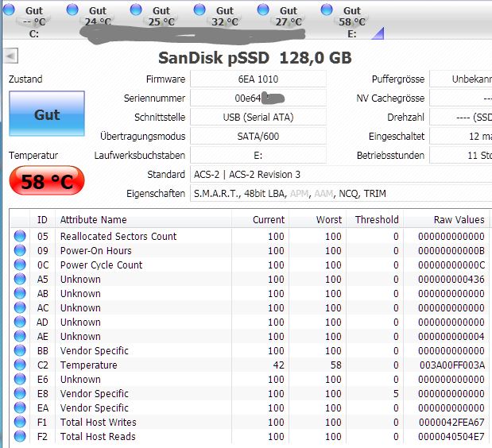The width and height of the screenshot is (492, 448).
Task: Click threshold value 5 in E8 row
Action: point(396,393)
